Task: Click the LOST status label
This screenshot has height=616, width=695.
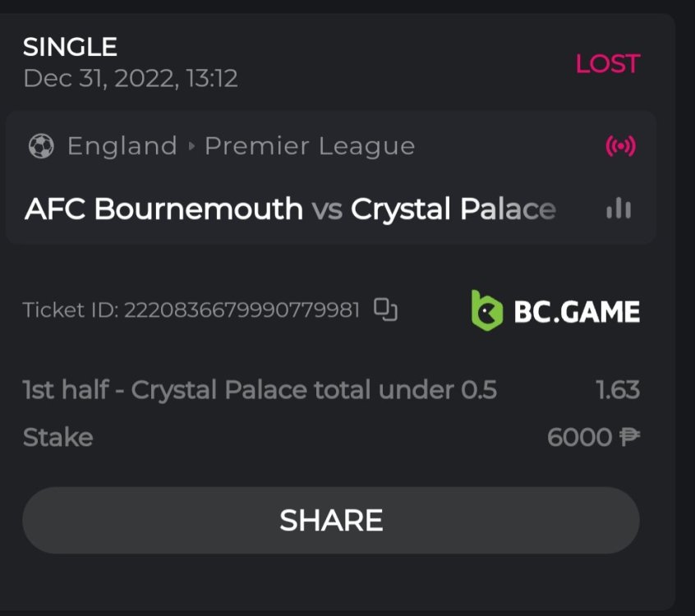Action: pos(607,64)
